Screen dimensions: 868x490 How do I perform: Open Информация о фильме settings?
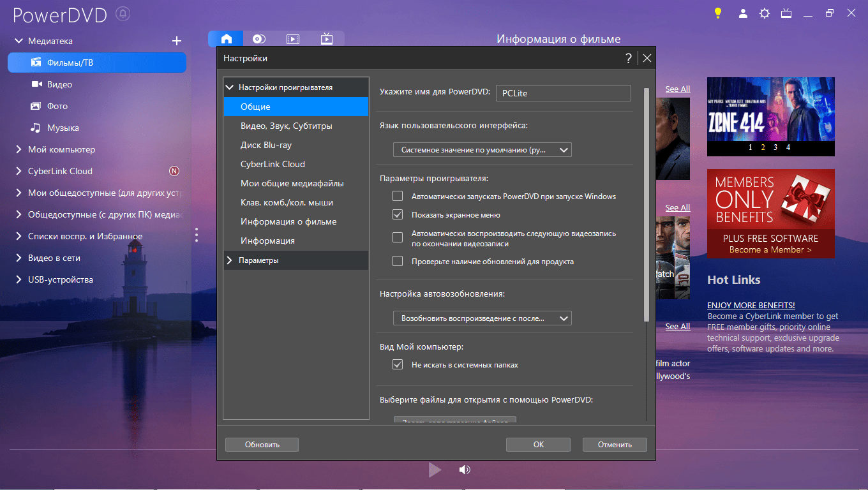296,221
